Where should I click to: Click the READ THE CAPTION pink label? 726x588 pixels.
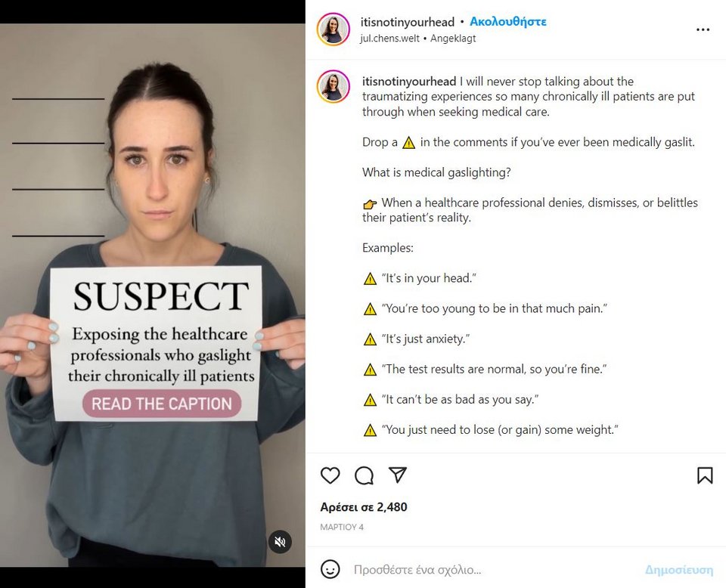162,404
